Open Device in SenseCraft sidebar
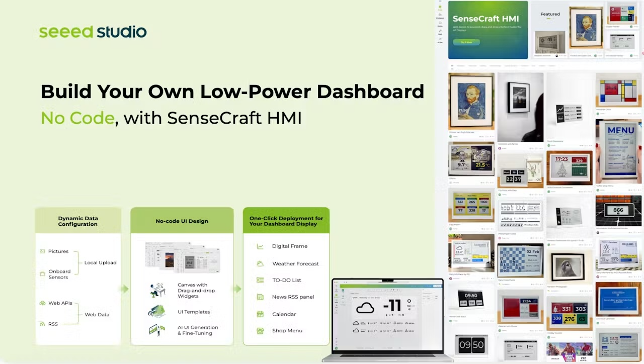This screenshot has height=364, width=644. [440, 24]
